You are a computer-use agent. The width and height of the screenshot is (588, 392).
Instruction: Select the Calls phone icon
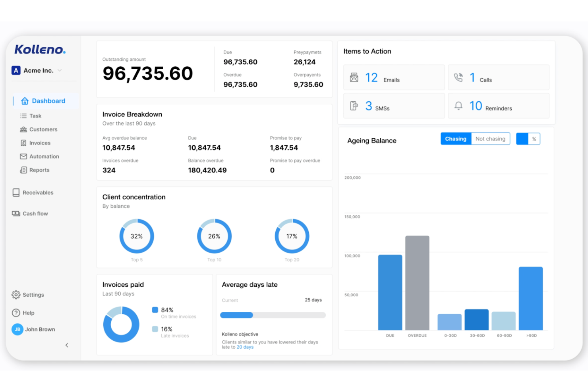tap(459, 77)
